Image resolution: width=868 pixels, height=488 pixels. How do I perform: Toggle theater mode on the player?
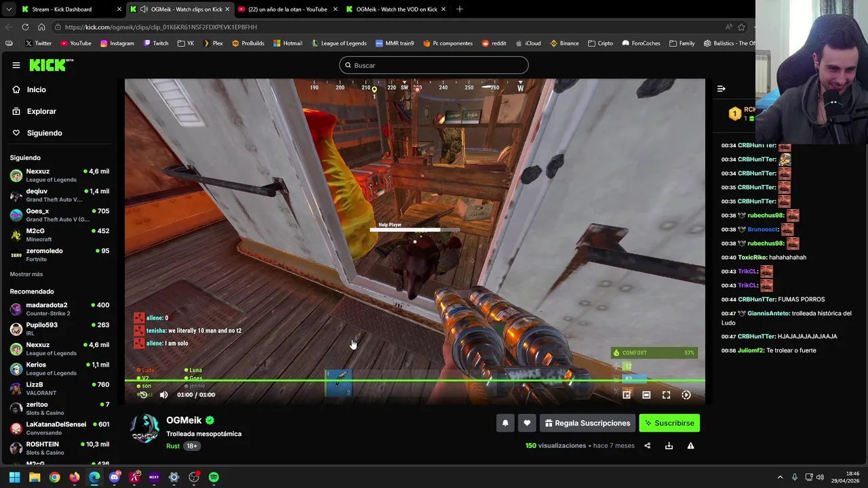click(646, 394)
